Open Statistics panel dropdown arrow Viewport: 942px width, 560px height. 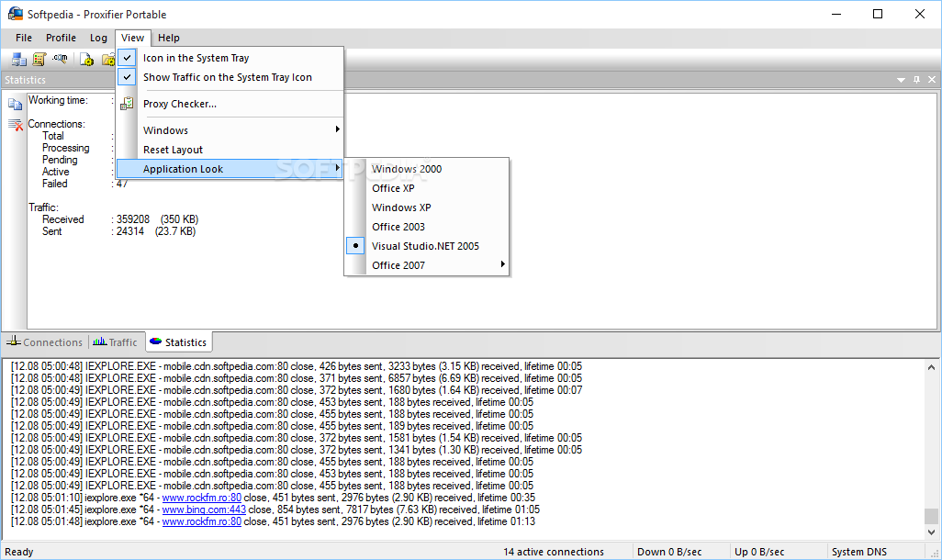(902, 80)
